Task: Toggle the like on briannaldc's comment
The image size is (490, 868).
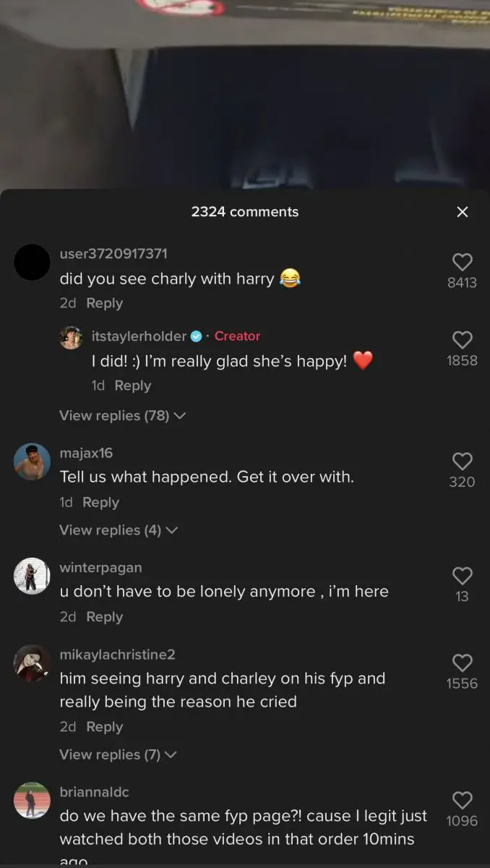Action: pyautogui.click(x=462, y=801)
